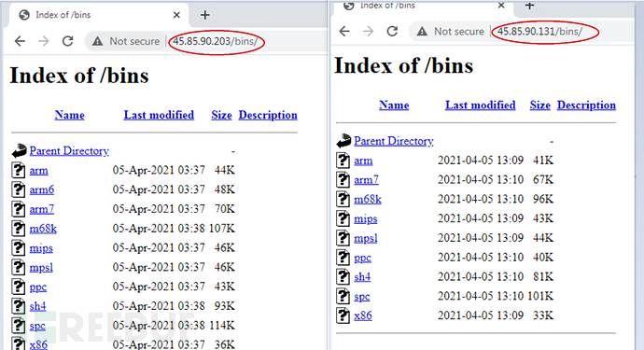Click unknown-file icon beside mips in right window

343,218
